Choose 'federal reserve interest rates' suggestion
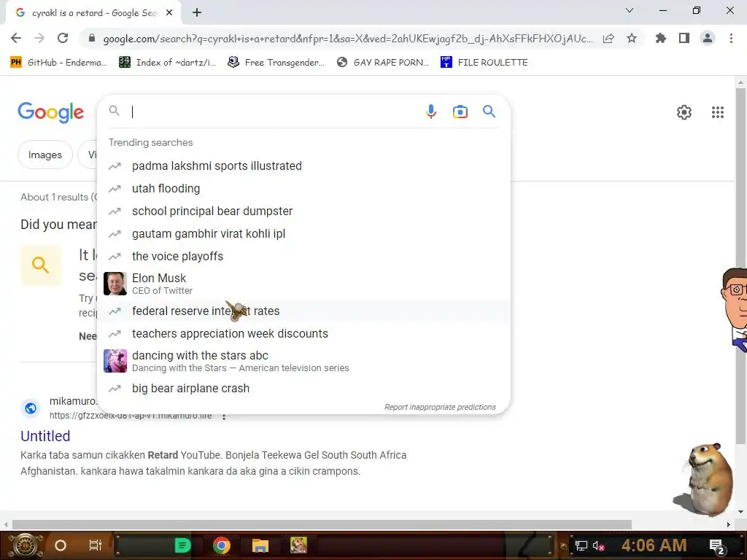 pos(303,311)
